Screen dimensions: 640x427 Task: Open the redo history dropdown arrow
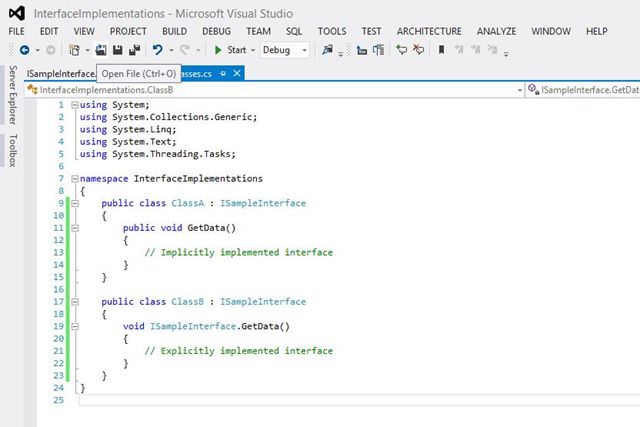click(198, 51)
